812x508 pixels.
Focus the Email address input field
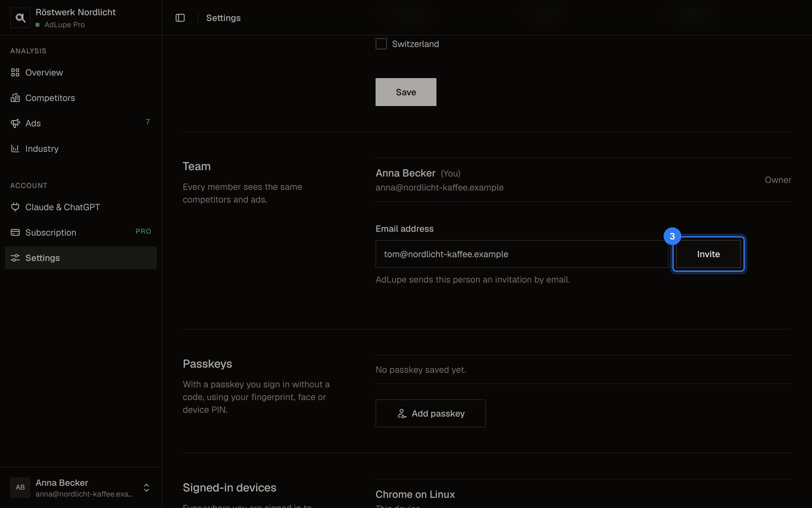tap(522, 254)
